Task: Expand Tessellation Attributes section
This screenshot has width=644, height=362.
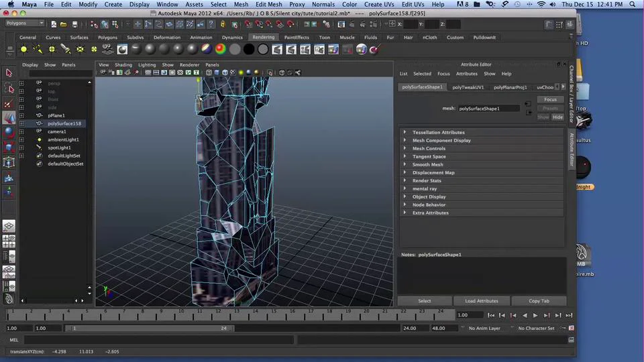Action: pyautogui.click(x=482, y=132)
